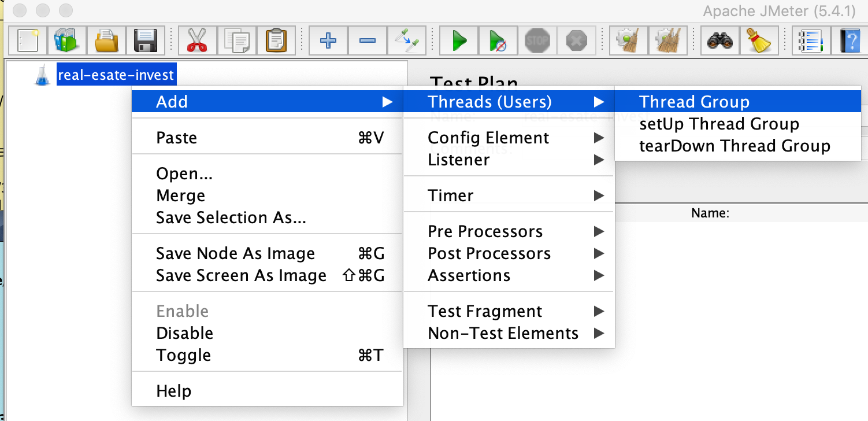Image resolution: width=868 pixels, height=421 pixels.
Task: Expand the Config Element submenu
Action: tap(509, 138)
